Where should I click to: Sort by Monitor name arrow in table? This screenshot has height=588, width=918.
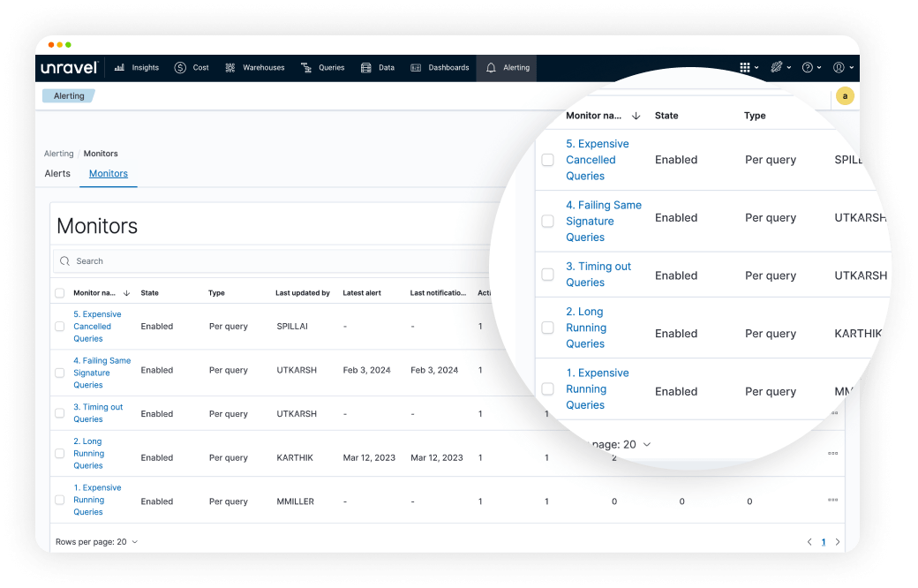click(x=126, y=293)
